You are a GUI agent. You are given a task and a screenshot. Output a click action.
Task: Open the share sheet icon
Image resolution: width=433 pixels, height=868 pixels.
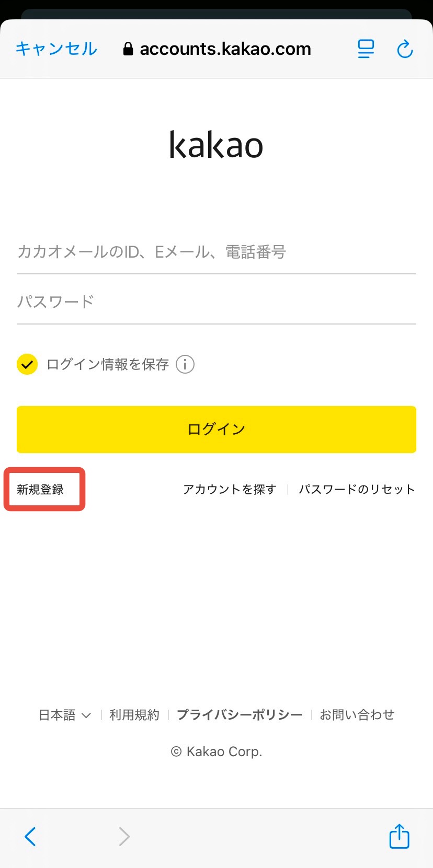pos(399,836)
